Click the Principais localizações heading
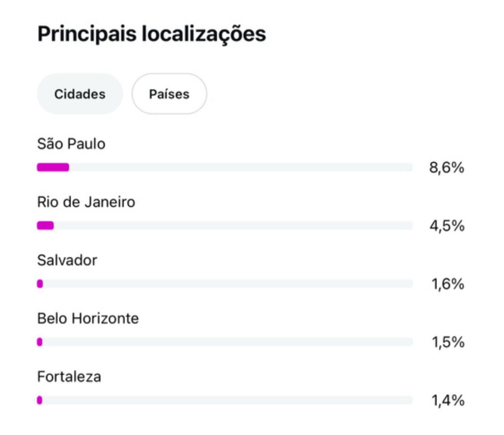Image resolution: width=504 pixels, height=435 pixels. [152, 34]
